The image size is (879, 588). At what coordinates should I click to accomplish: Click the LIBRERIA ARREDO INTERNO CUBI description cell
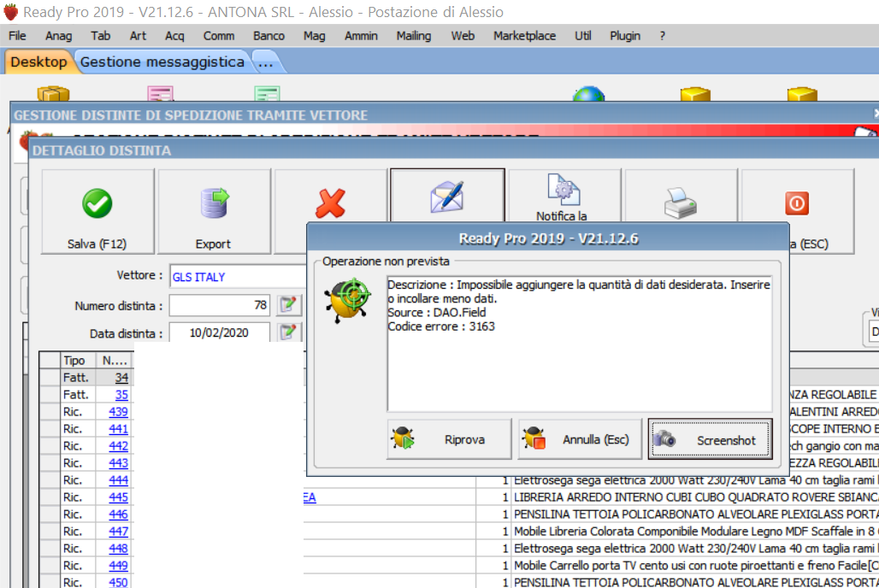click(x=695, y=497)
